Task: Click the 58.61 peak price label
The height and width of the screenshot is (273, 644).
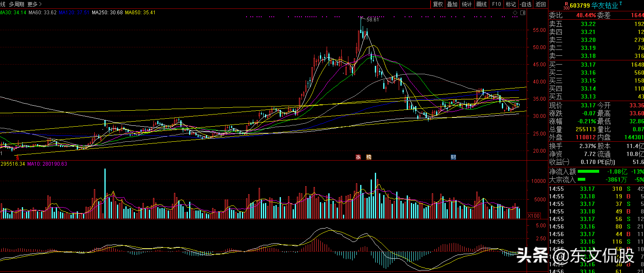Action: (x=372, y=19)
